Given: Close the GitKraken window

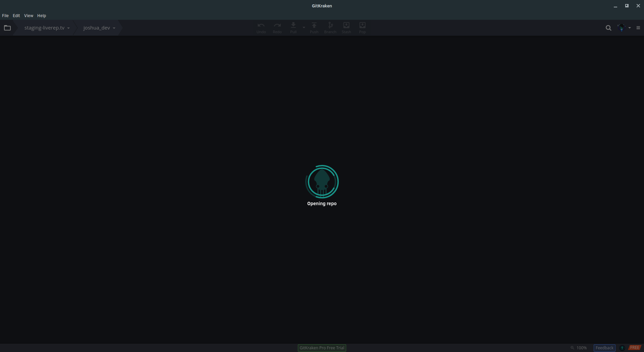Looking at the screenshot, I should tap(638, 6).
